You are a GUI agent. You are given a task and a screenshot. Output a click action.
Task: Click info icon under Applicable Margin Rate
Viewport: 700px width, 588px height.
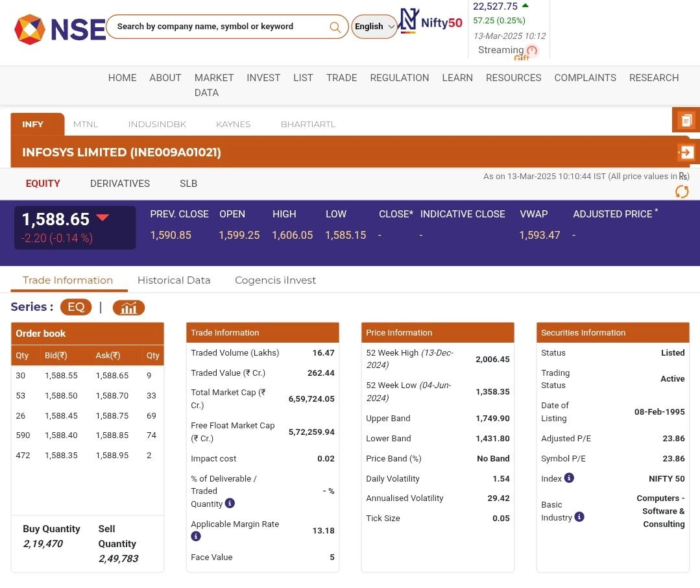[x=196, y=537]
